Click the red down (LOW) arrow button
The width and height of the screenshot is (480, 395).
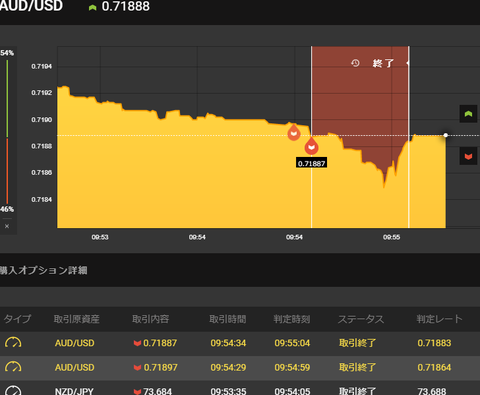click(468, 156)
